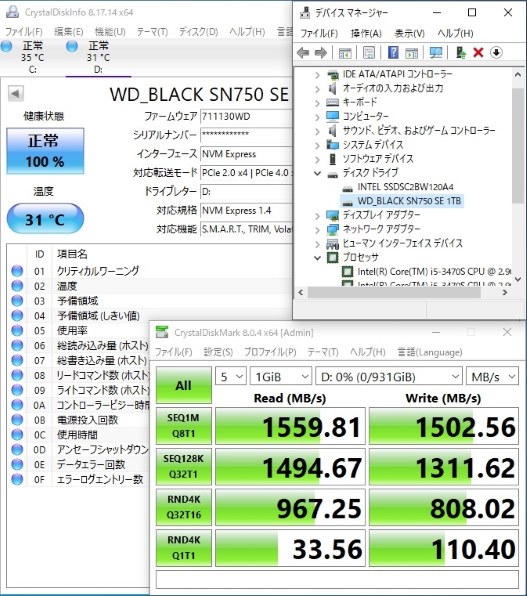527x596 pixels.
Task: Open unit dropdown showing MB/s
Action: 492,377
